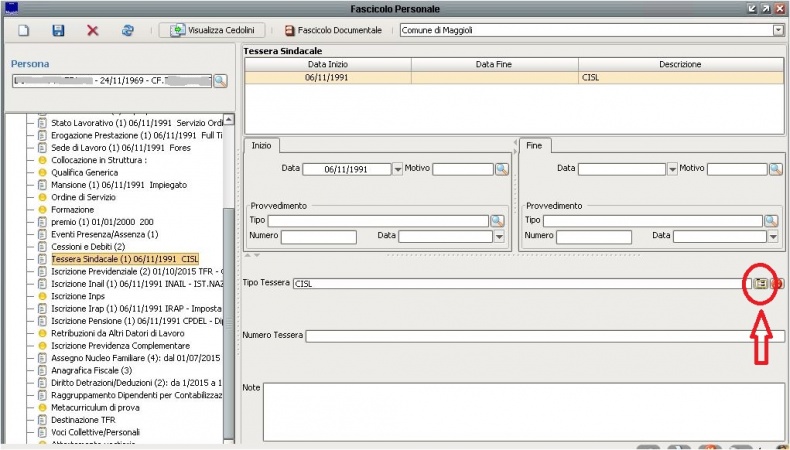Screen dimensions: 790x450
Task: Save the record with floppy disk icon
Action: point(58,31)
